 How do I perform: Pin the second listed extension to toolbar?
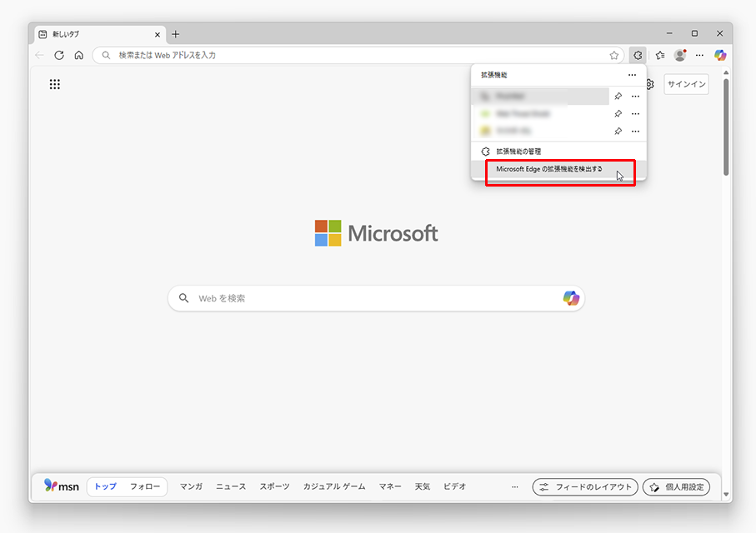[x=618, y=114]
